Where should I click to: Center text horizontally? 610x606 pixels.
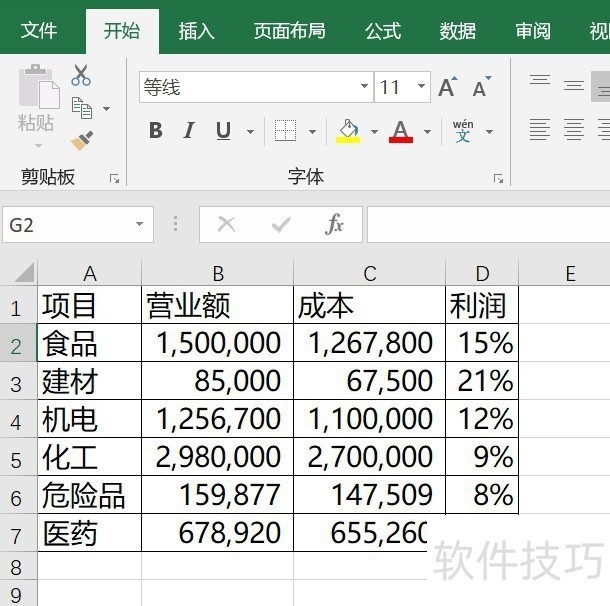[x=574, y=130]
